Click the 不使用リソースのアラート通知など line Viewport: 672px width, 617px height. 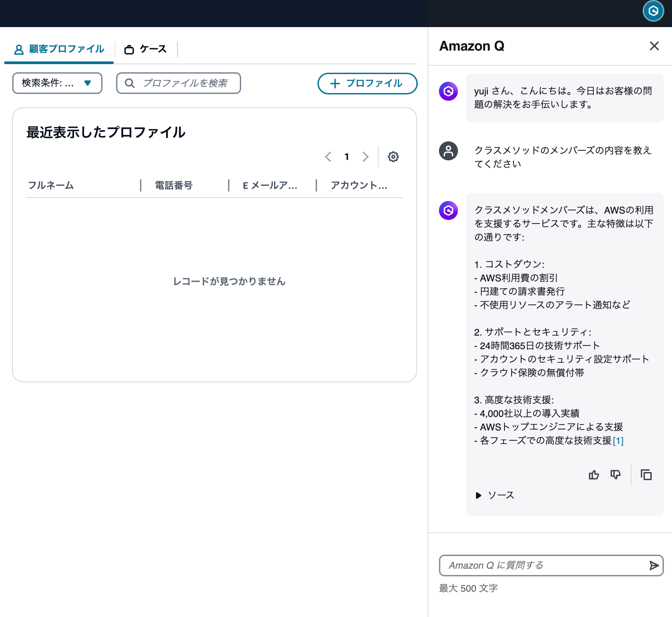point(552,305)
